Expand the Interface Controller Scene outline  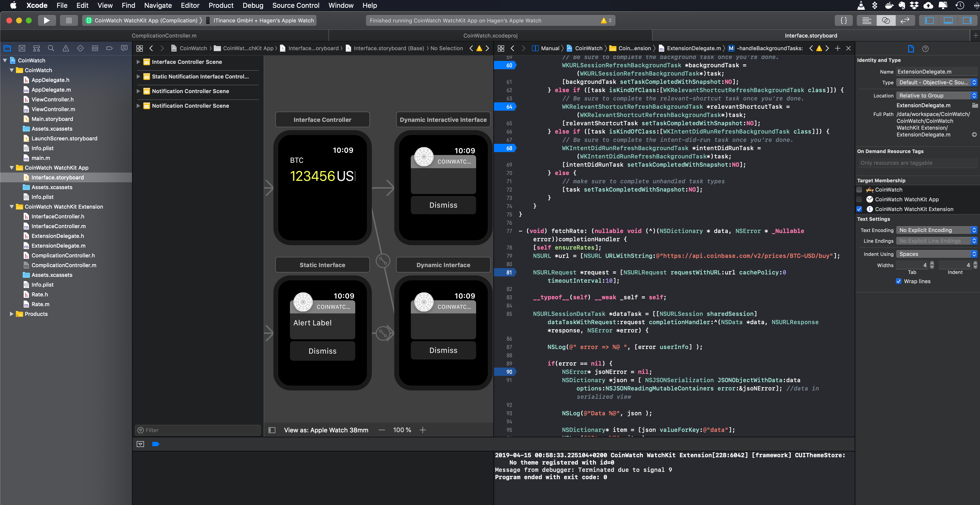click(138, 62)
